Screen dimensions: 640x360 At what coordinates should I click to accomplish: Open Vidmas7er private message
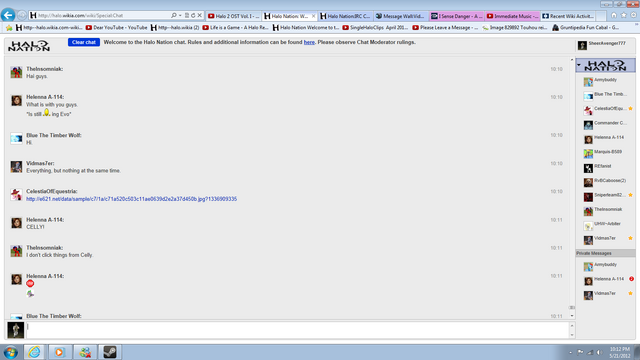tap(606, 294)
